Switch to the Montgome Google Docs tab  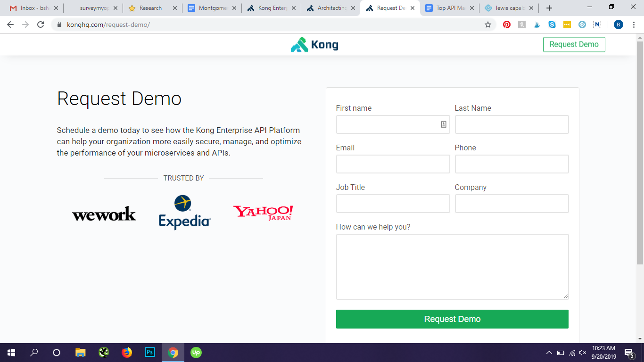pyautogui.click(x=211, y=8)
